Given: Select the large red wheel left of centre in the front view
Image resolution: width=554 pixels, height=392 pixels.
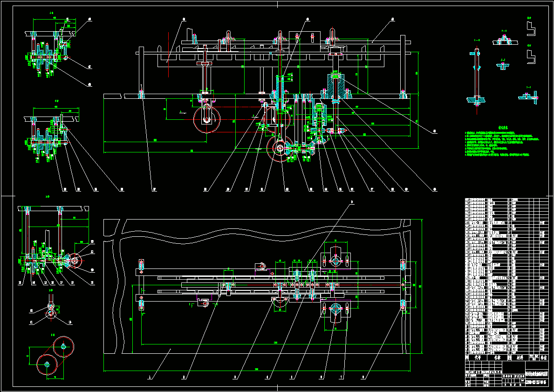Looking at the screenshot, I should [x=207, y=120].
